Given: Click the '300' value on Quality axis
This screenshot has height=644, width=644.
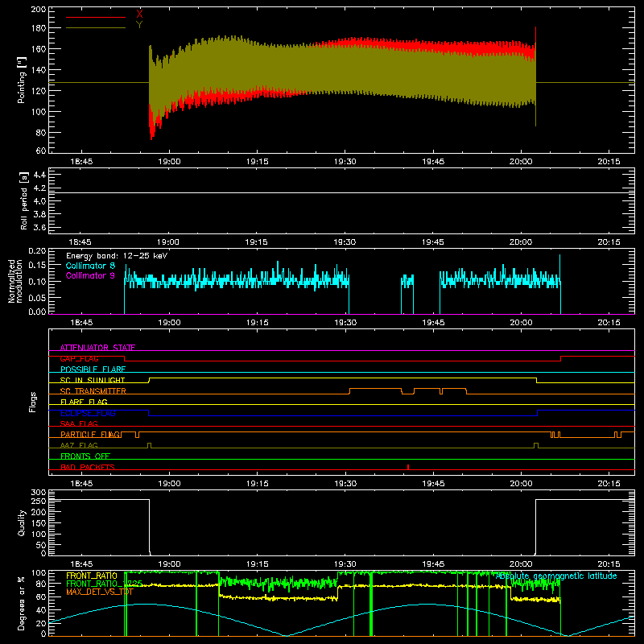Looking at the screenshot, I should coord(39,492).
